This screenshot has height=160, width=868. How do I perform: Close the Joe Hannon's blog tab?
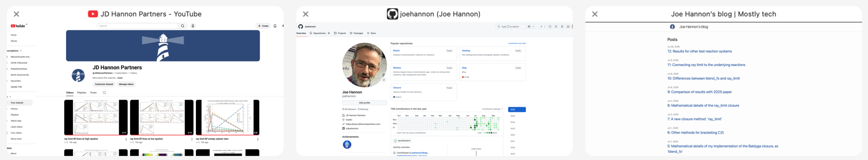[x=595, y=14]
